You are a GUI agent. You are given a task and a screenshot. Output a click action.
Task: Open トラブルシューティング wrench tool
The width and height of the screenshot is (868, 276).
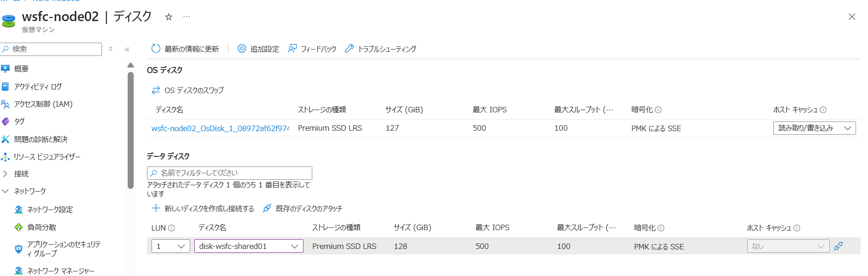[x=381, y=49]
